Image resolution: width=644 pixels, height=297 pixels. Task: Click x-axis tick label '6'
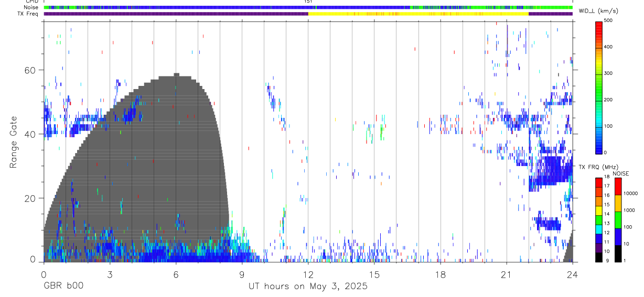click(x=176, y=274)
